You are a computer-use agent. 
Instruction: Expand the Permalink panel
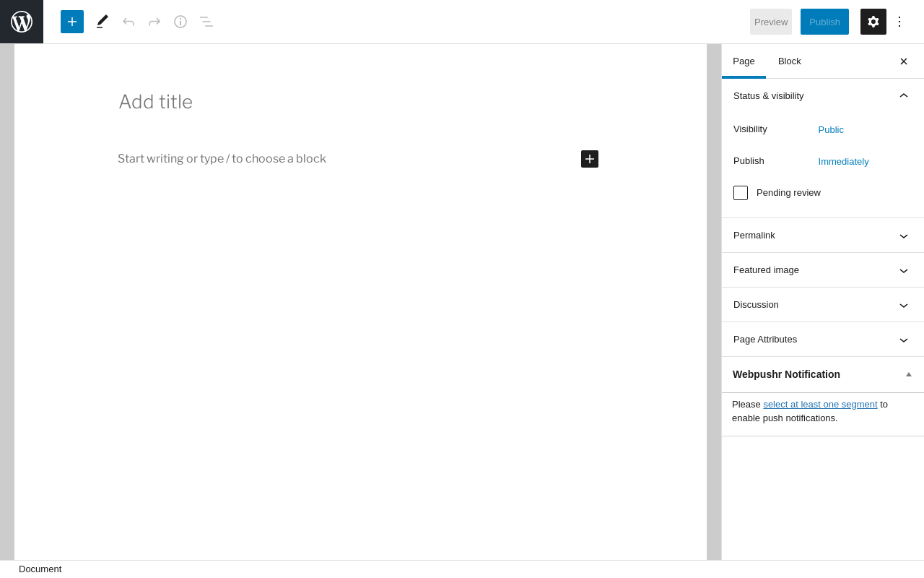(823, 236)
